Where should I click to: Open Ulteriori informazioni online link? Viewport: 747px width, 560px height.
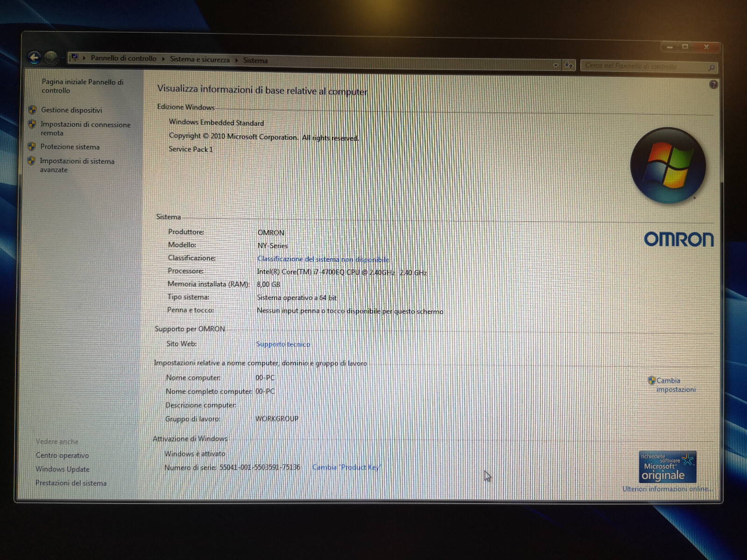pos(668,489)
